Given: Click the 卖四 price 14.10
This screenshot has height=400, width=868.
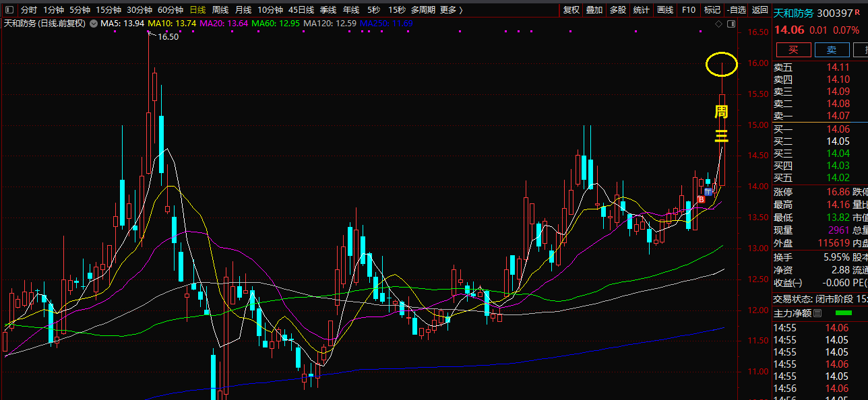Looking at the screenshot, I should [838, 79].
